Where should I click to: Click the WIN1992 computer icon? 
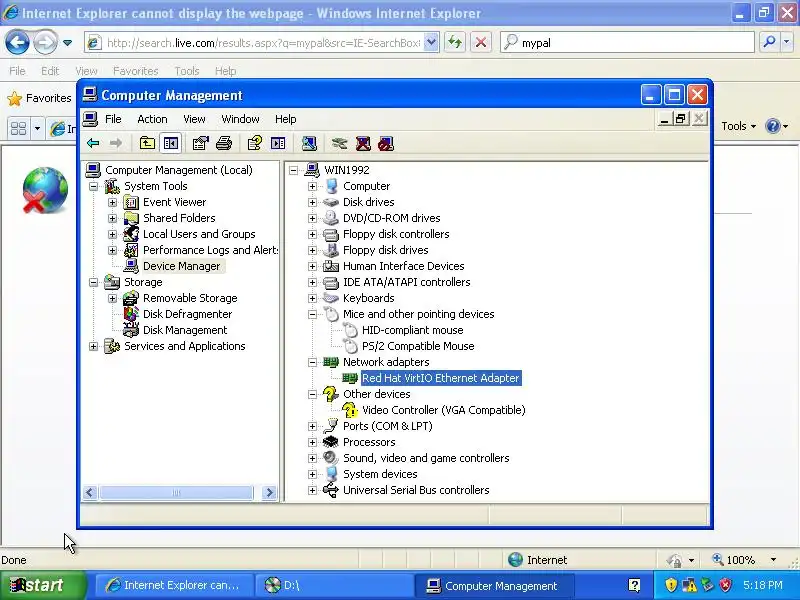click(312, 170)
